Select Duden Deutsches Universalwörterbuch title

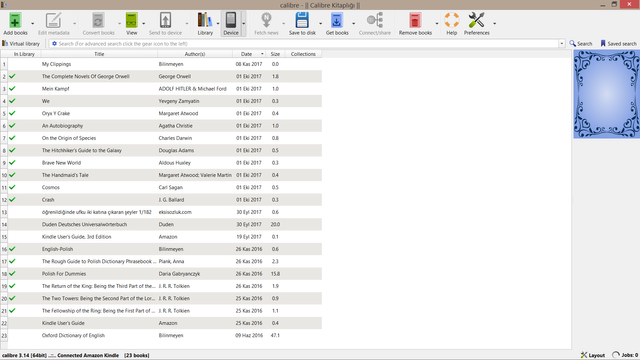click(84, 224)
